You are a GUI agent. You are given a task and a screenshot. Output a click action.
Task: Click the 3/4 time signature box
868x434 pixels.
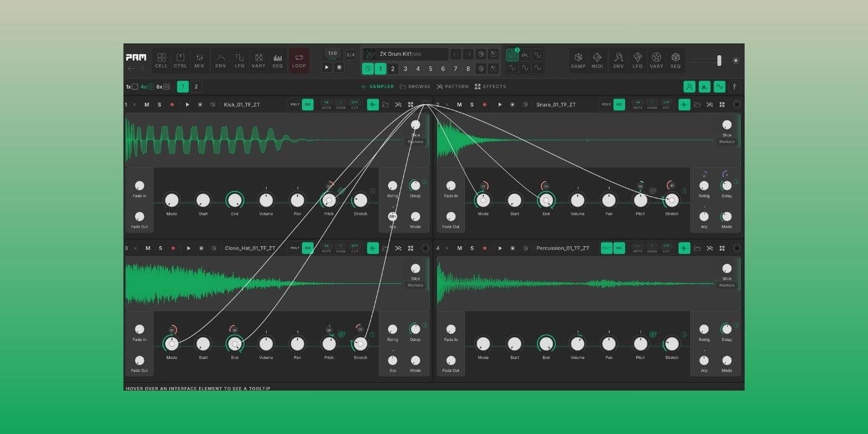click(350, 55)
